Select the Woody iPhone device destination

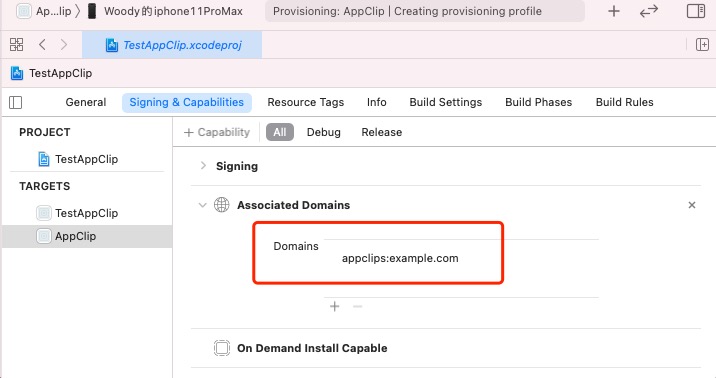(164, 11)
